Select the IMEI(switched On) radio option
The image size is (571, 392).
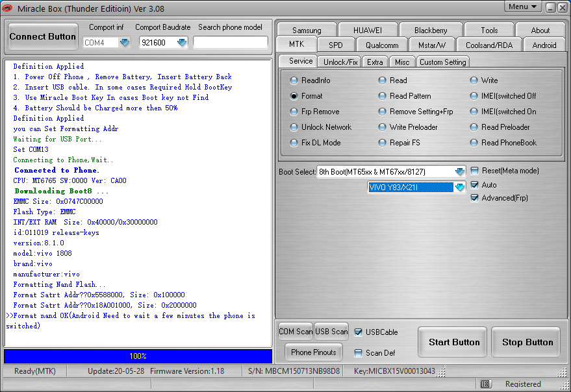pos(474,112)
